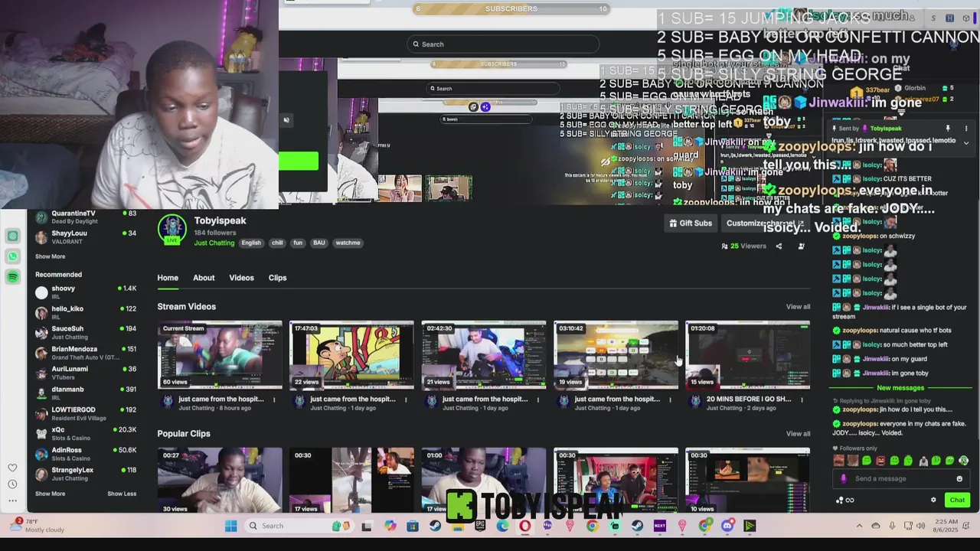The width and height of the screenshot is (980, 551).
Task: Open StrangelyLex channel in Recommended
Action: coord(86,474)
